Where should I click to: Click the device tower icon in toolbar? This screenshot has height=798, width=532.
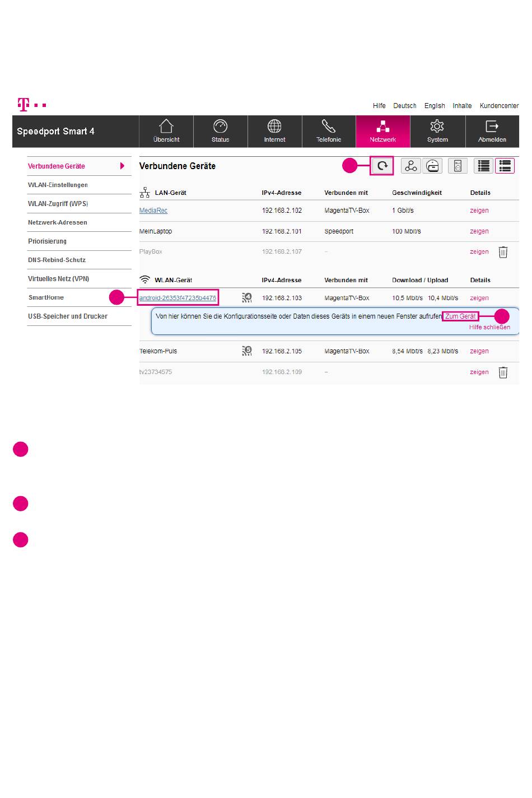pos(458,166)
